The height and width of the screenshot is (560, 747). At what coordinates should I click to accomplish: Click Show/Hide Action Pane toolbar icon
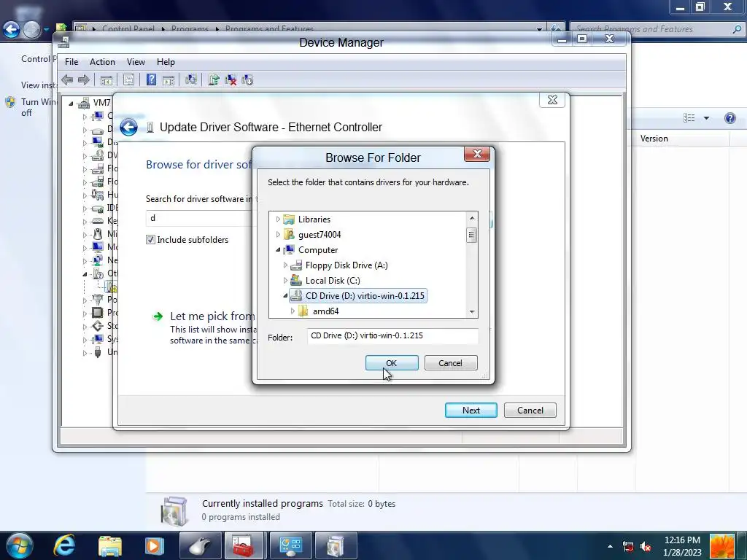coord(169,80)
